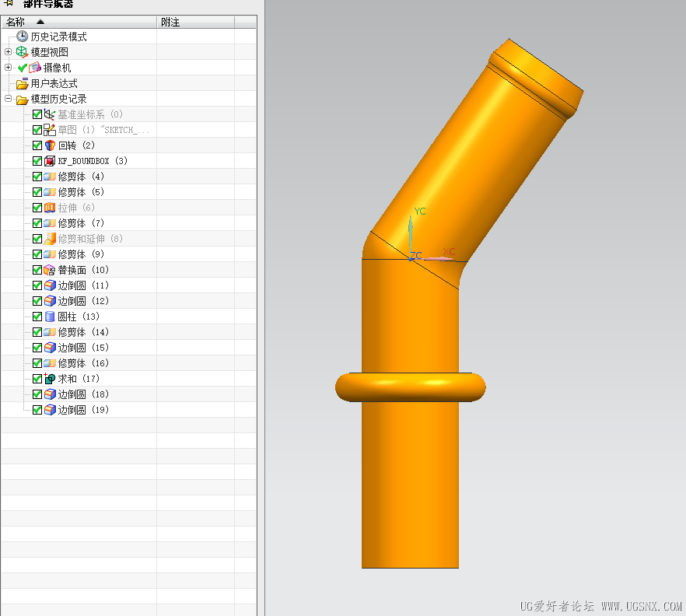The height and width of the screenshot is (616, 686).
Task: Click the History Mode clock icon
Action: coord(23,37)
